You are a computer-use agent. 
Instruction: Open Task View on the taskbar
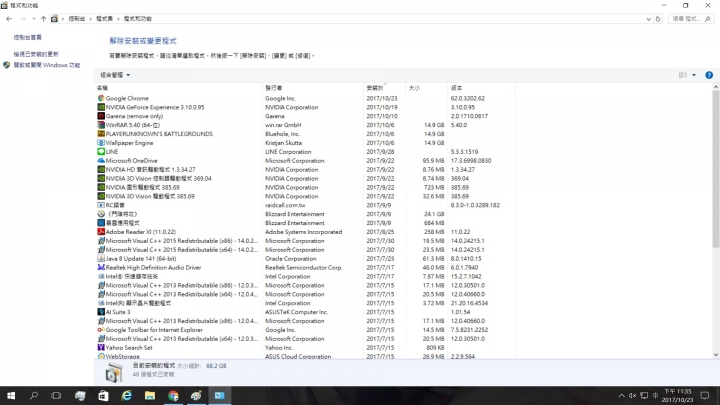point(56,395)
